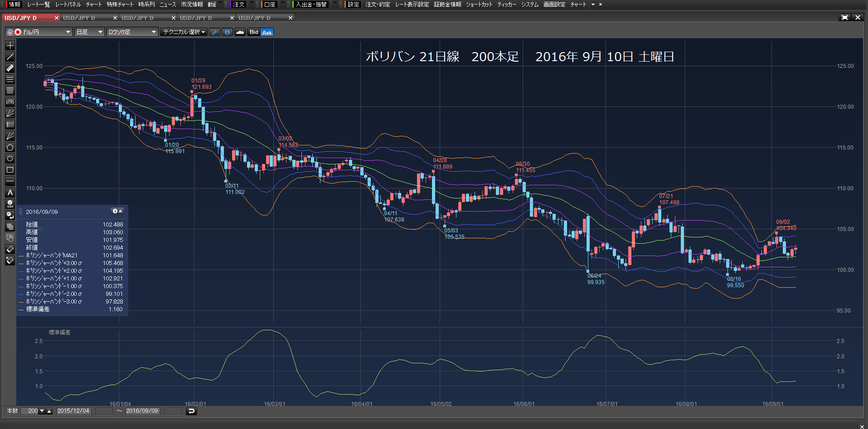Click the 注文 order button
868x429 pixels.
click(238, 5)
